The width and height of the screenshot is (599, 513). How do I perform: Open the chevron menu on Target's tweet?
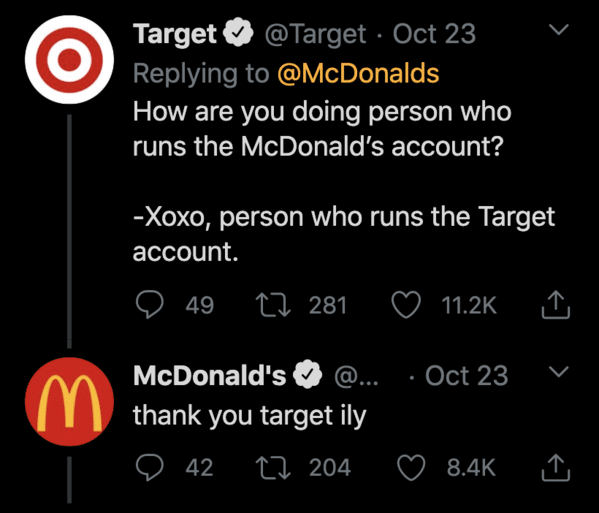559,29
